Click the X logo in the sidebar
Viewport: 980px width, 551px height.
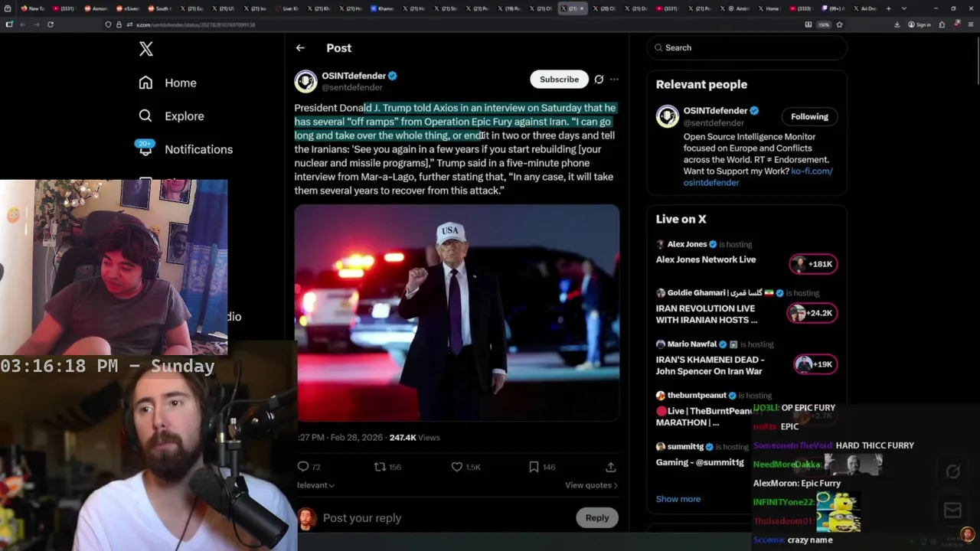click(x=146, y=50)
